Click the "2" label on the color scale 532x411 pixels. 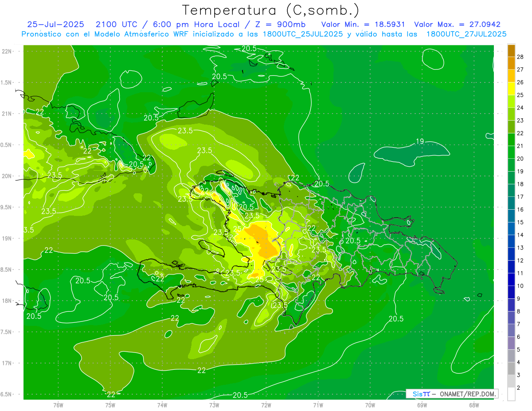click(x=519, y=388)
